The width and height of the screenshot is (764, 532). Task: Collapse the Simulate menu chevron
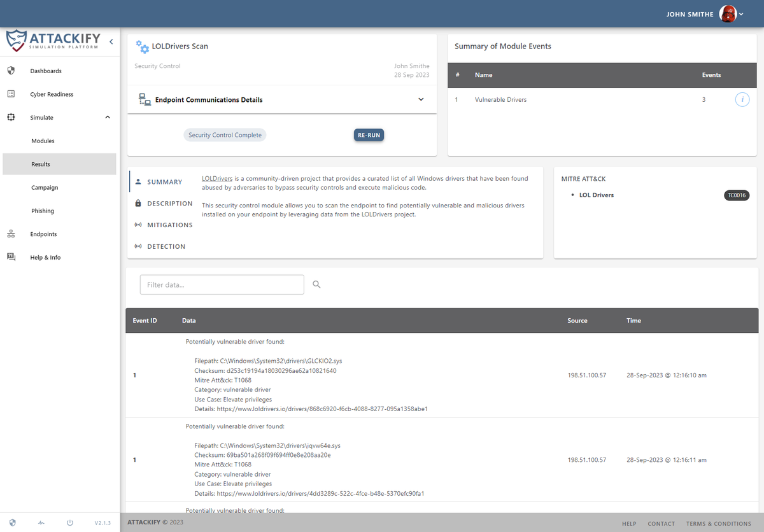pyautogui.click(x=108, y=117)
